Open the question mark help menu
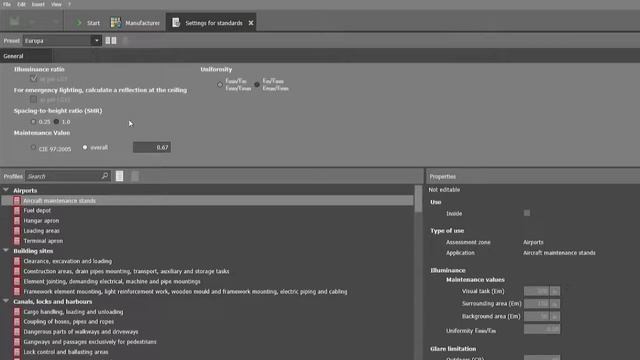 (69, 4)
